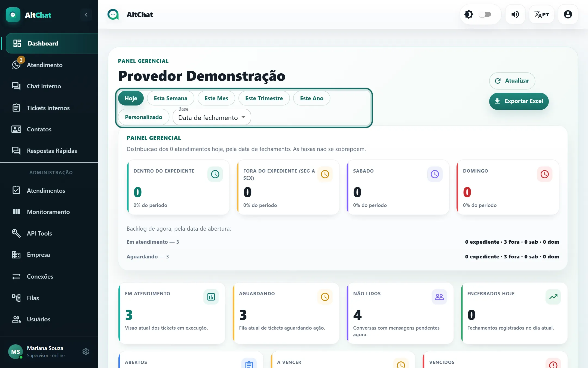
Task: Mute notification sounds via the speaker icon
Action: (515, 14)
